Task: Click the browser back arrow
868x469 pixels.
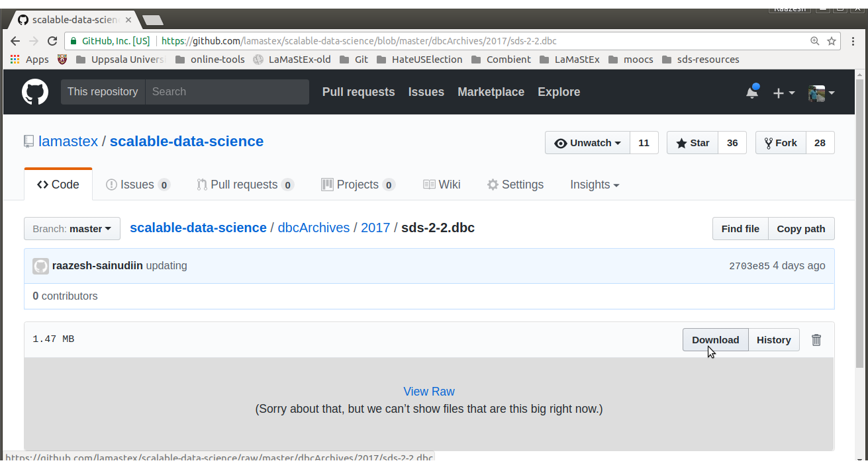Action: tap(15, 41)
